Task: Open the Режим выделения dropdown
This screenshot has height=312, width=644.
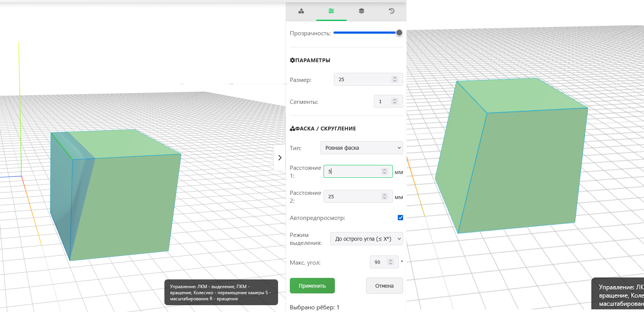Action: 366,239
